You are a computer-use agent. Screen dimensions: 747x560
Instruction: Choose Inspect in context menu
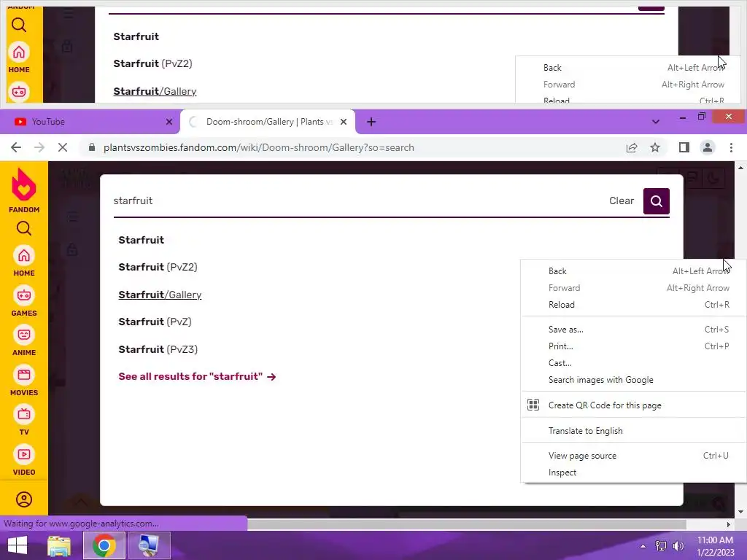tap(633, 472)
